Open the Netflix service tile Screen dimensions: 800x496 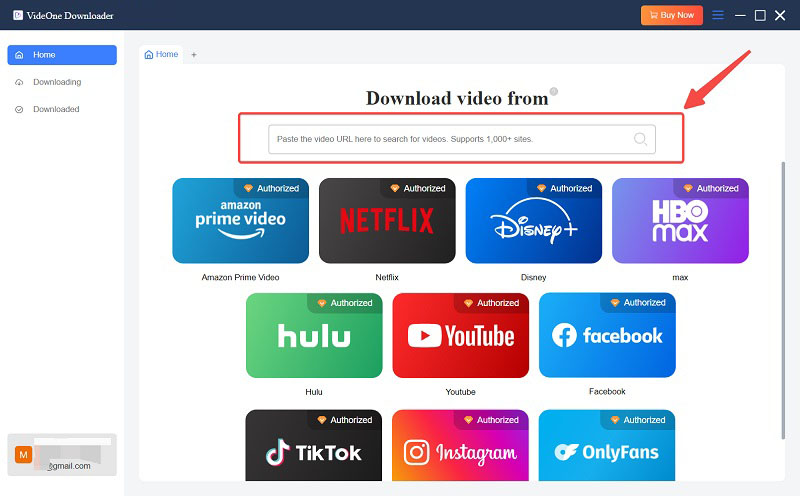[387, 221]
